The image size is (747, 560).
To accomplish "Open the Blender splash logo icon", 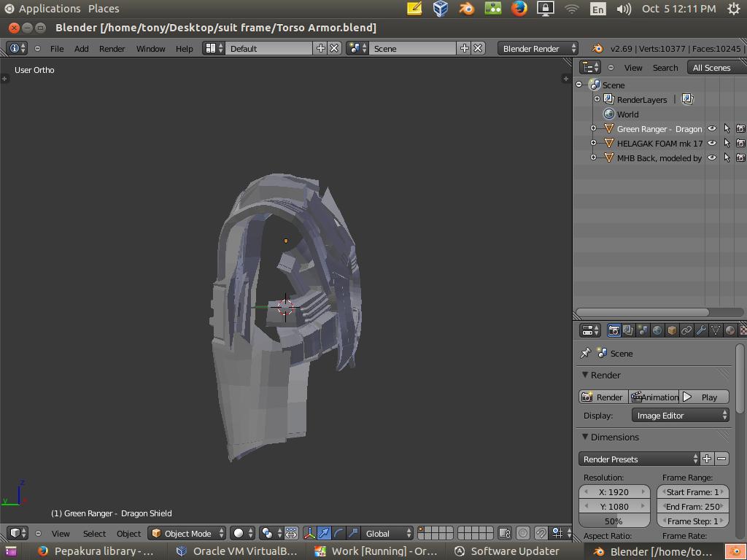I will [597, 48].
